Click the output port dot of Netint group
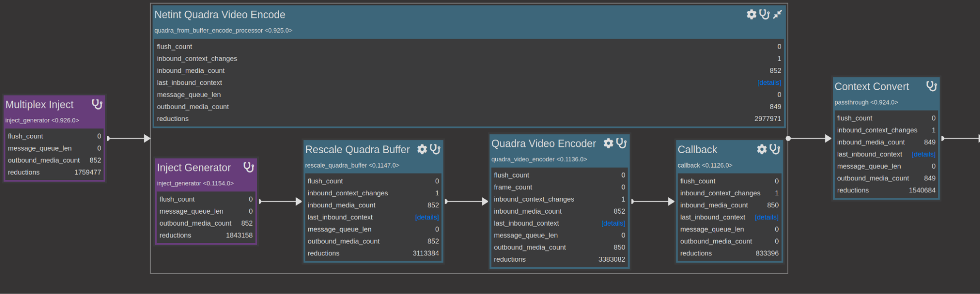The image size is (980, 294). pyautogui.click(x=788, y=138)
